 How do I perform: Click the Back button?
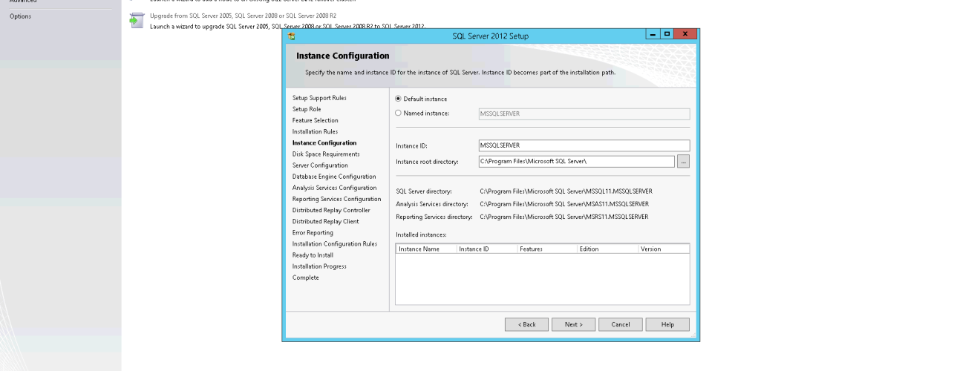pos(526,324)
